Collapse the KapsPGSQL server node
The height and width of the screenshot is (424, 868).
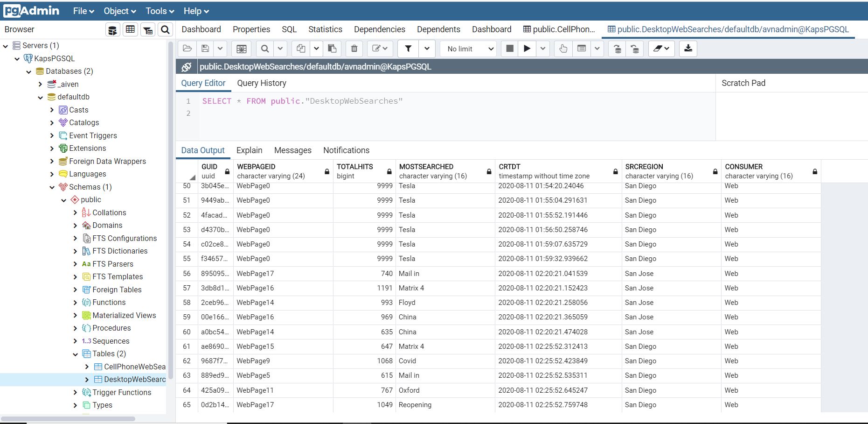coord(17,59)
